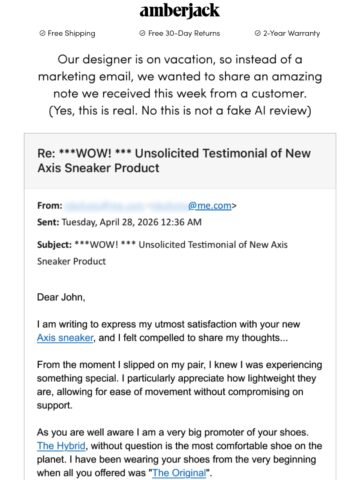Click the 'not a fake AI review' line
The width and height of the screenshot is (360, 480).
click(180, 110)
